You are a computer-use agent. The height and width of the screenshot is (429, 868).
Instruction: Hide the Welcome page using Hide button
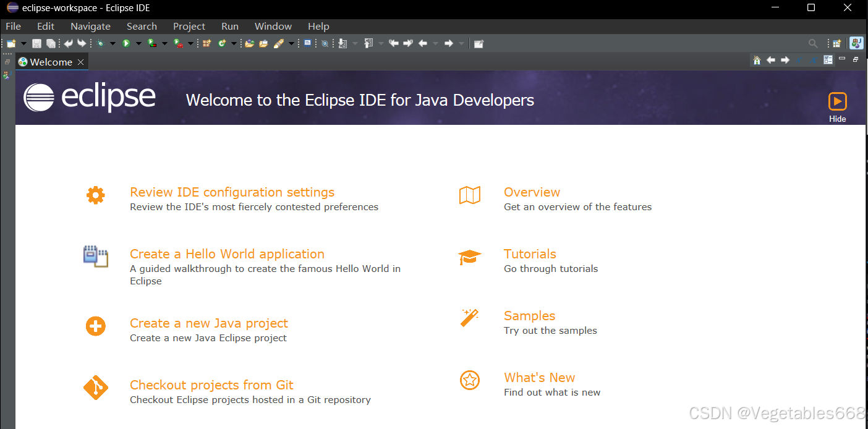pos(838,105)
